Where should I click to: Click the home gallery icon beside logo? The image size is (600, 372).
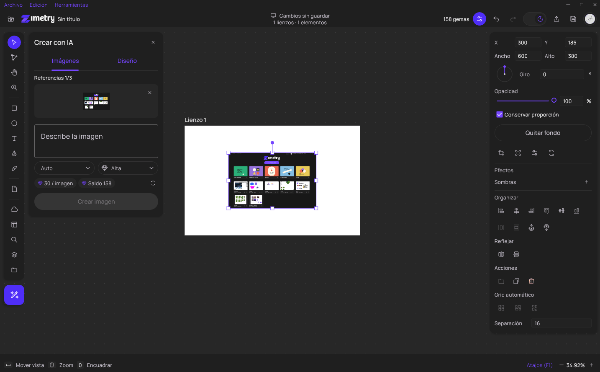coord(11,19)
